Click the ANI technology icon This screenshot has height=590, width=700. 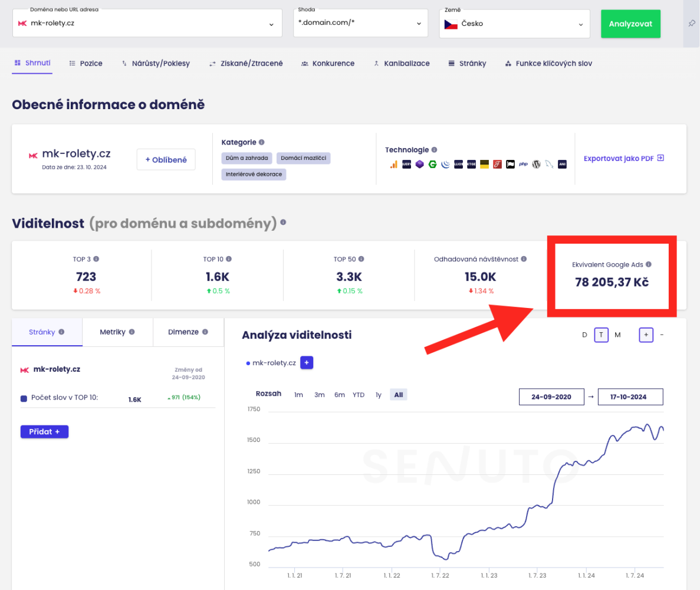pos(562,165)
